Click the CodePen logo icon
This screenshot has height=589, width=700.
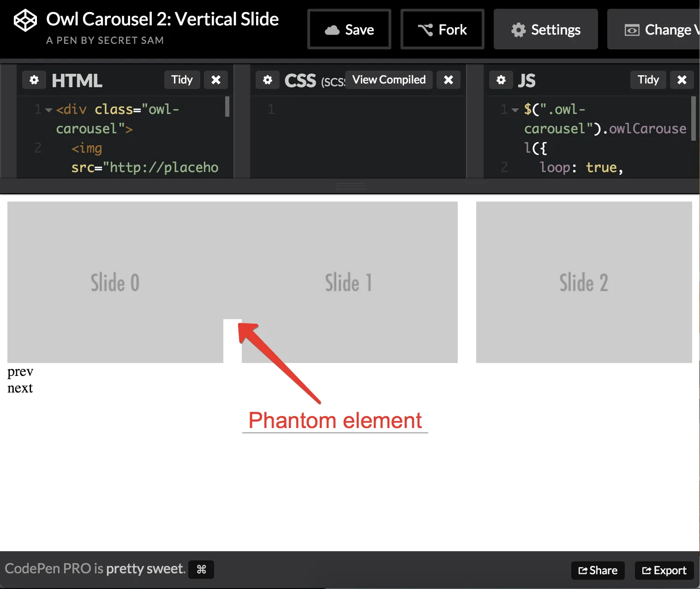tap(25, 21)
